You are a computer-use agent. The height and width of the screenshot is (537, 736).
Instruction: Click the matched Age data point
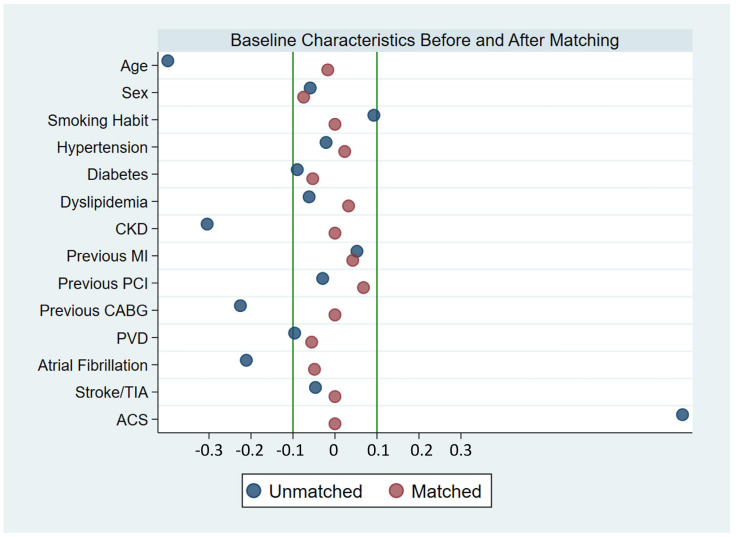[x=328, y=70]
